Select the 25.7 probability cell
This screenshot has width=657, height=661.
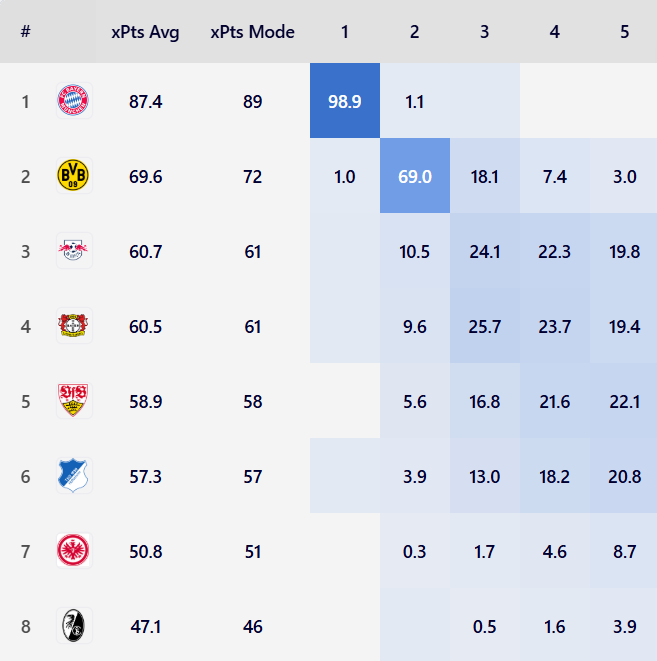485,326
